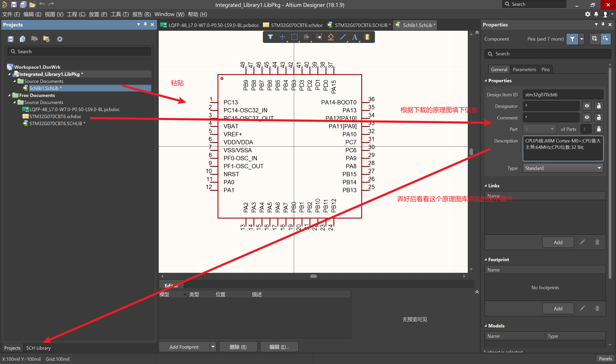Click the add component part tool

[367, 37]
